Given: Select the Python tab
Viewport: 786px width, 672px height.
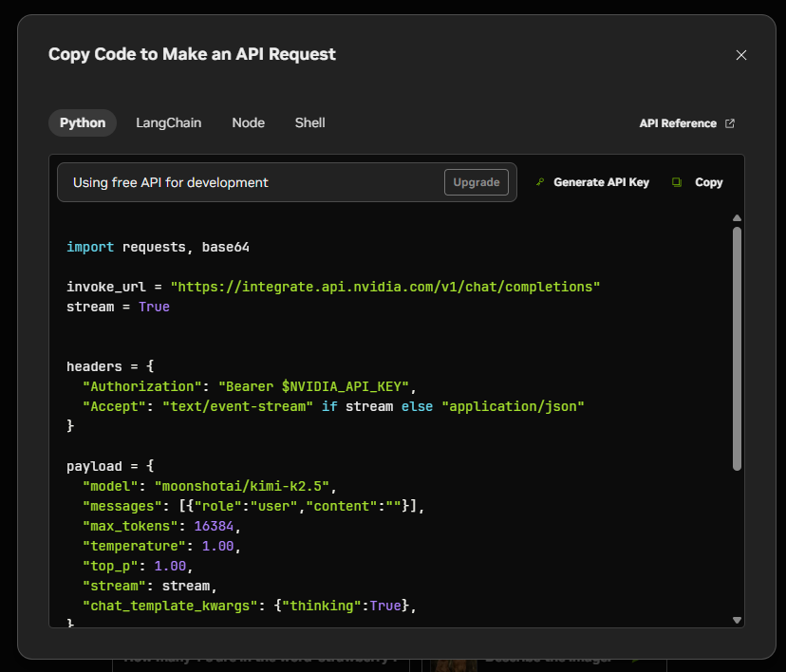Looking at the screenshot, I should coord(83,122).
